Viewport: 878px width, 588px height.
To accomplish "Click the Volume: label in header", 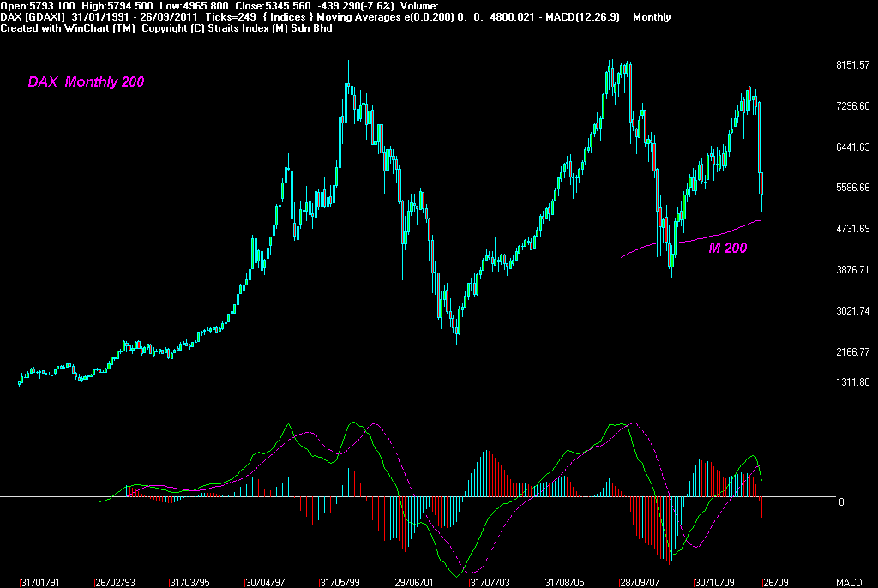I will [x=419, y=6].
